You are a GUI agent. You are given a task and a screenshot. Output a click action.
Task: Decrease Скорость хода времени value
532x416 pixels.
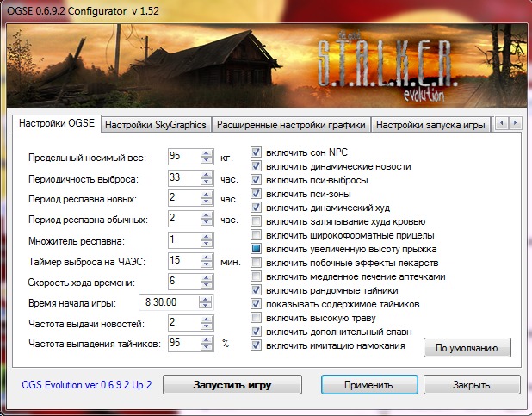pos(207,286)
